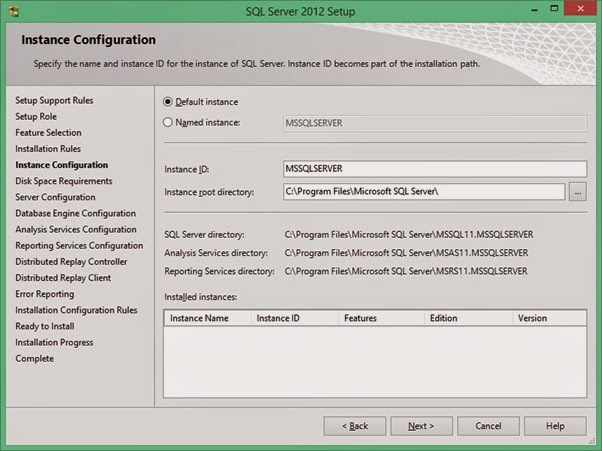Minimize the SQL Server 2012 Setup window
Screen dimensions: 602x451
tap(534, 9)
